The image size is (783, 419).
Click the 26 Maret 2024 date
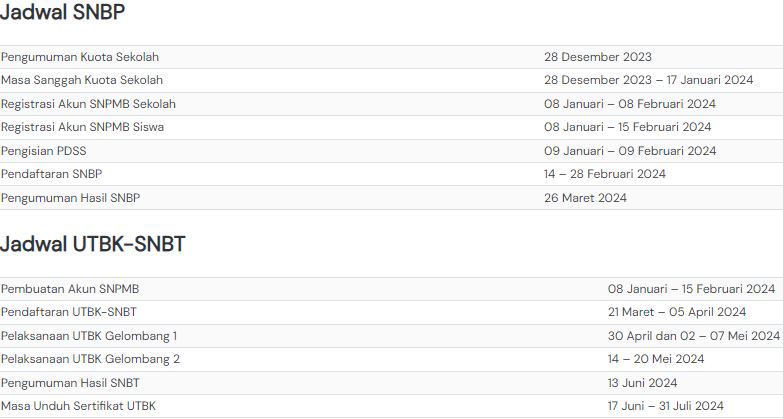tap(586, 198)
